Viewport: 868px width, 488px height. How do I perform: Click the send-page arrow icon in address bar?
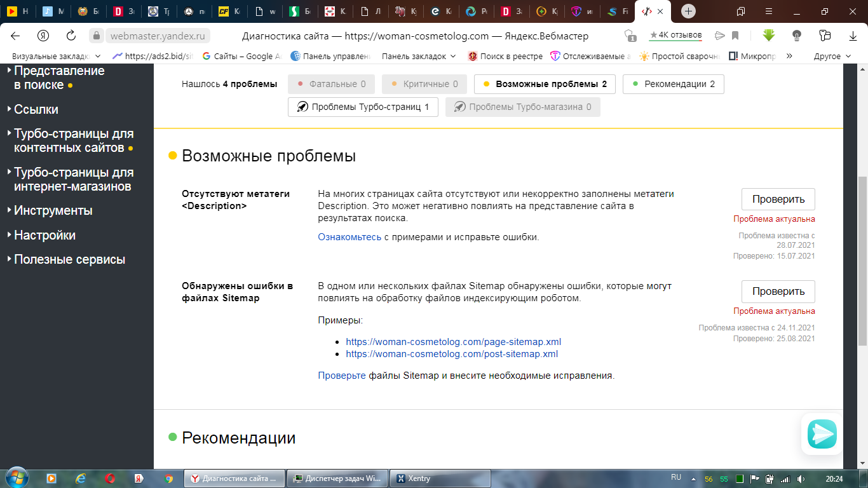point(719,36)
